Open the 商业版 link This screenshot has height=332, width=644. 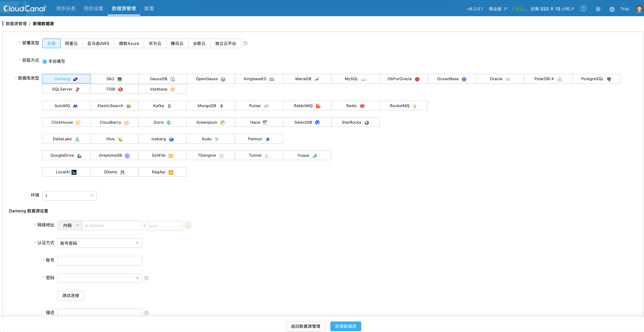tap(498, 9)
